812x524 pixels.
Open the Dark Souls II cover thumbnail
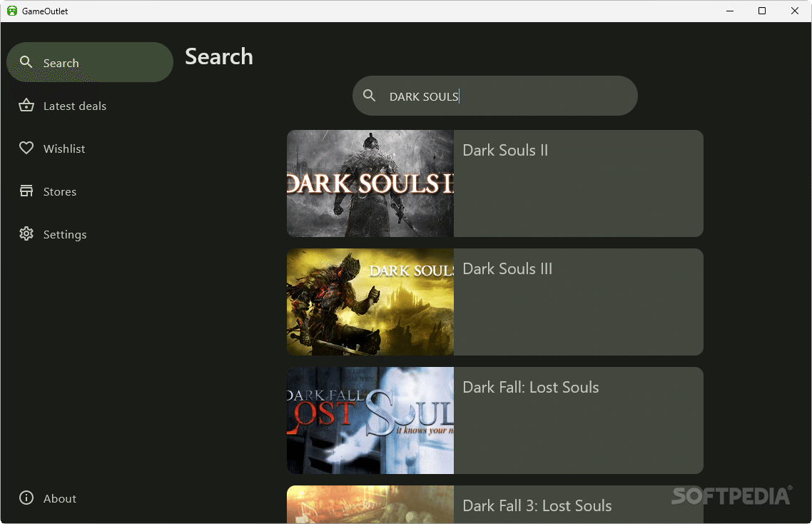(370, 183)
